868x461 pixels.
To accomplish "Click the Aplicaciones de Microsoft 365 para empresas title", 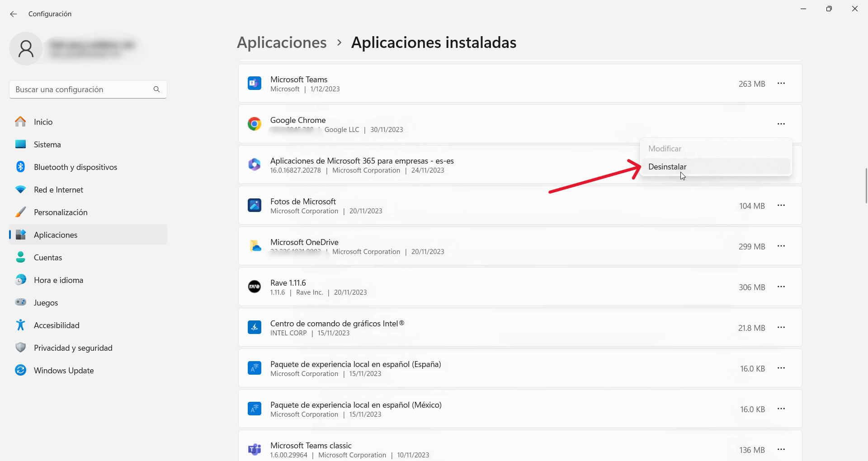I will pos(362,161).
